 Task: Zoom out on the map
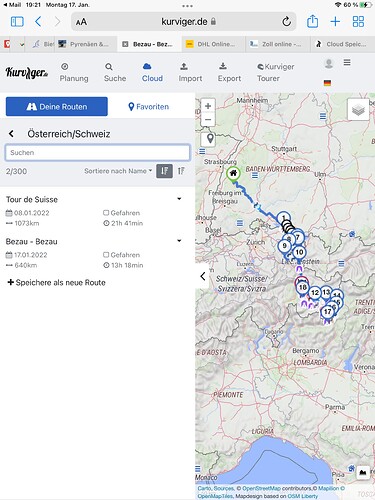[208, 120]
